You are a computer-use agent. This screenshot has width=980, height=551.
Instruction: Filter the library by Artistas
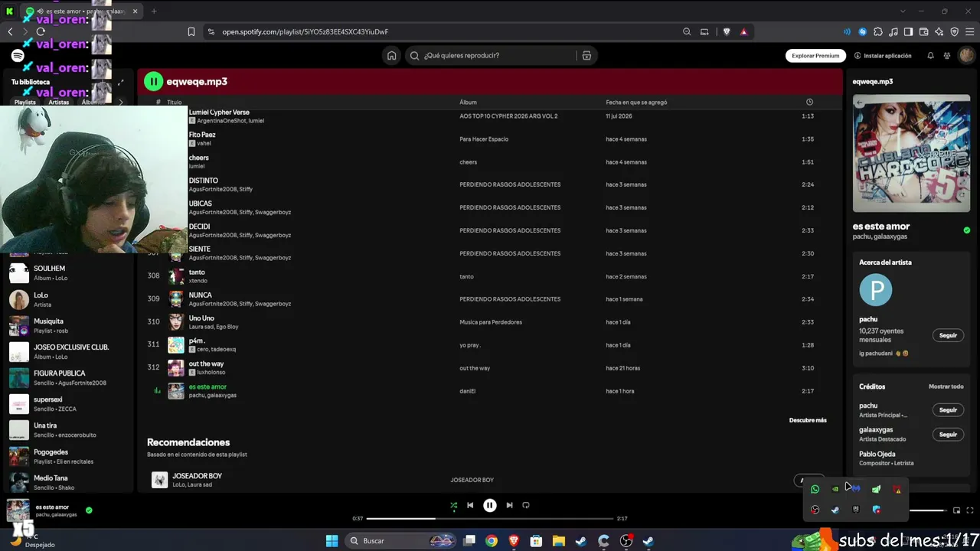[59, 102]
